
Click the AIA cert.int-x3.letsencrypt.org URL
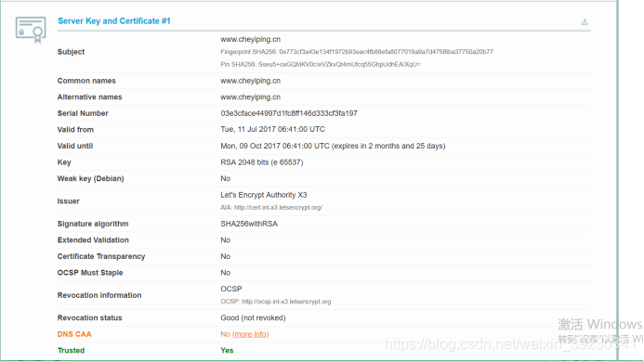point(278,208)
